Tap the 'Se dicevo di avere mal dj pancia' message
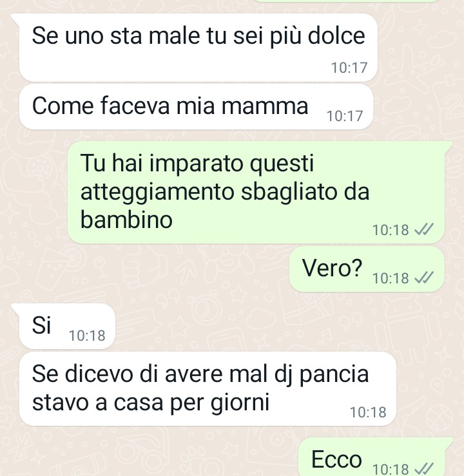 click(208, 389)
